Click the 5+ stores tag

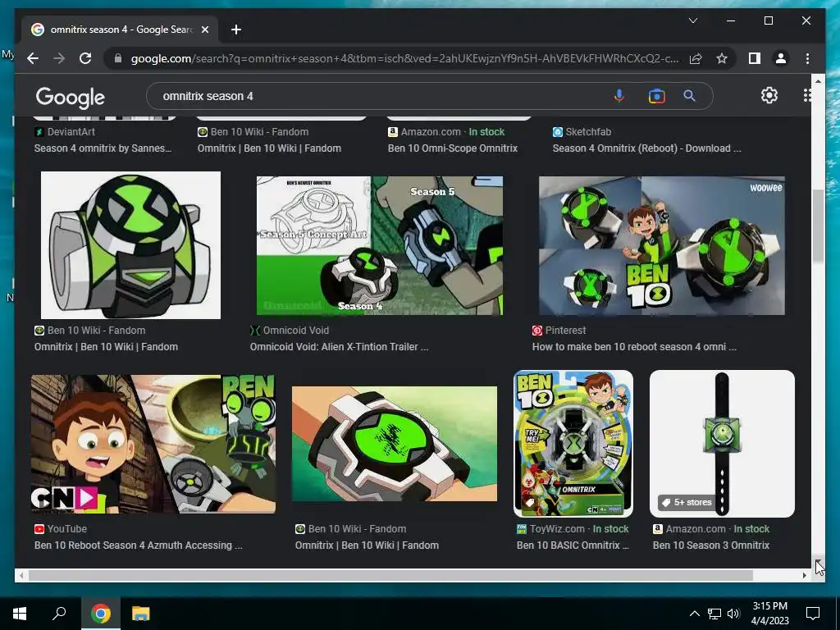point(687,503)
